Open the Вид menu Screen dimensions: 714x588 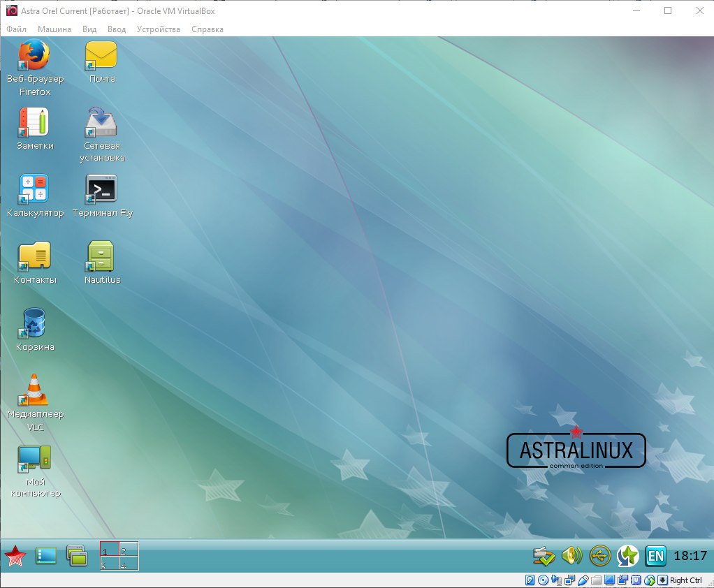[x=89, y=29]
